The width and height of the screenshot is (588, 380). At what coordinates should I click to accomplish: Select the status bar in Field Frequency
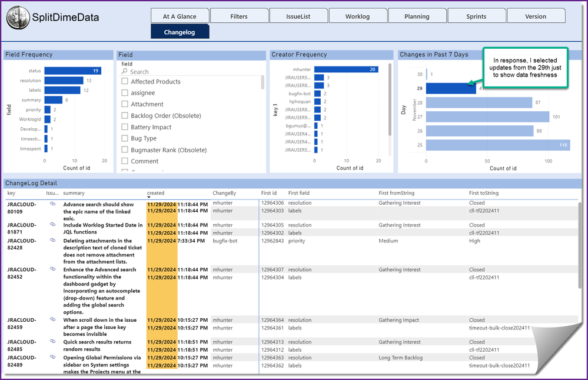click(x=72, y=71)
